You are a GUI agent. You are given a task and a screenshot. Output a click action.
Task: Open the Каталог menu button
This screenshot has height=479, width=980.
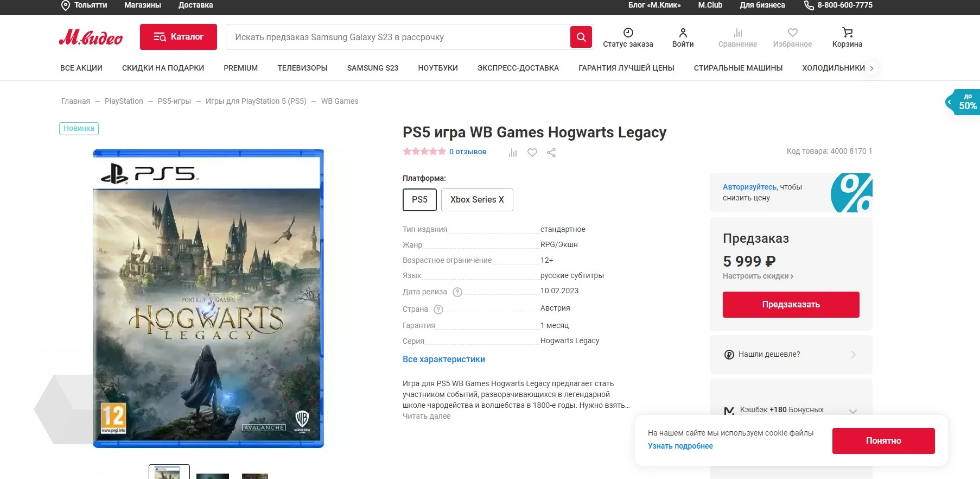(x=179, y=37)
